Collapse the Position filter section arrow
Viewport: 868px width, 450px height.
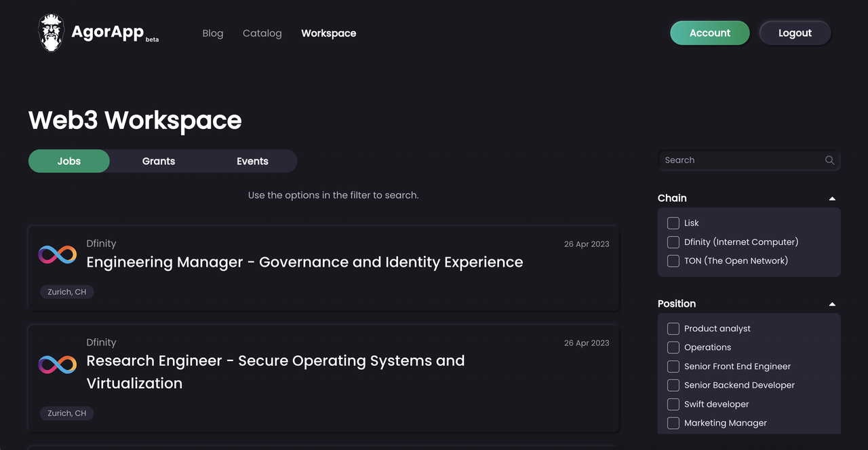[x=832, y=304]
